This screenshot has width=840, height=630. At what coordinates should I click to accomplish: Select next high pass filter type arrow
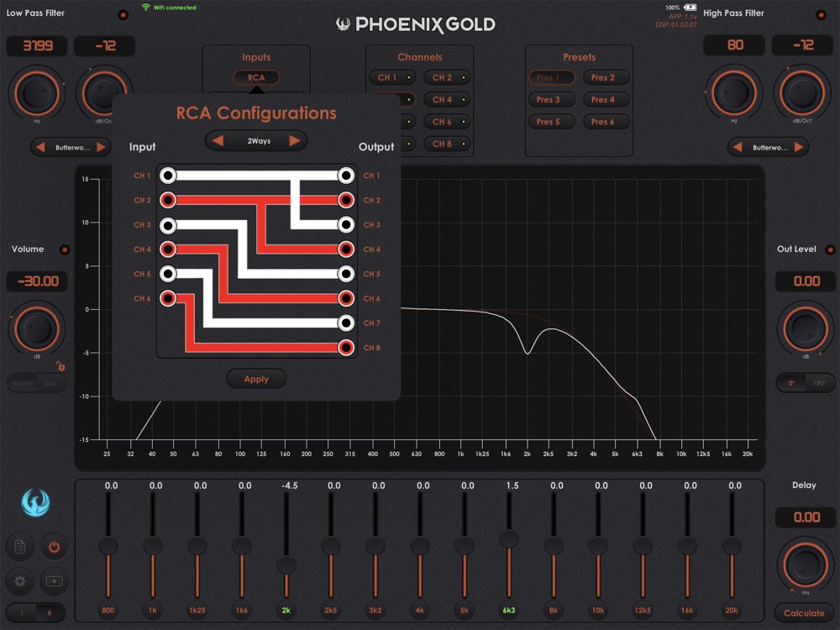[x=799, y=147]
